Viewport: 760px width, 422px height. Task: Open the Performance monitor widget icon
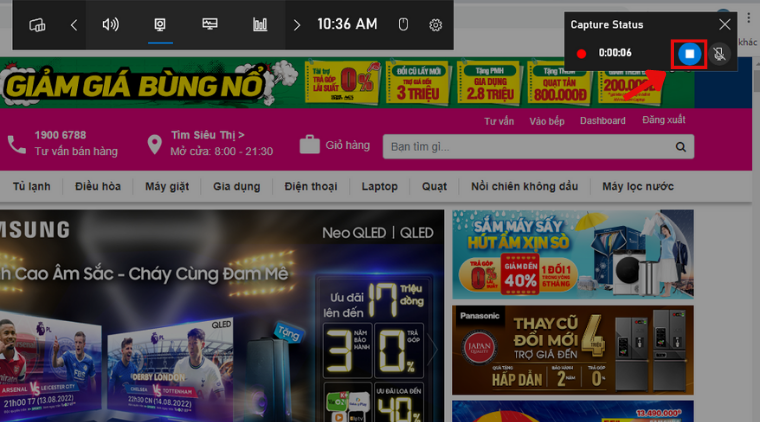[210, 24]
